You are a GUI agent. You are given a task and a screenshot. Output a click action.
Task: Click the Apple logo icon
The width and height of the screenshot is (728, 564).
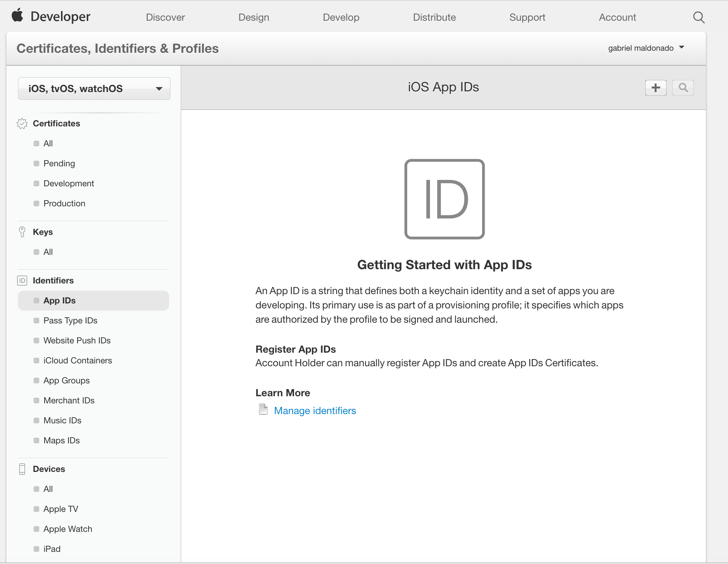(x=17, y=16)
